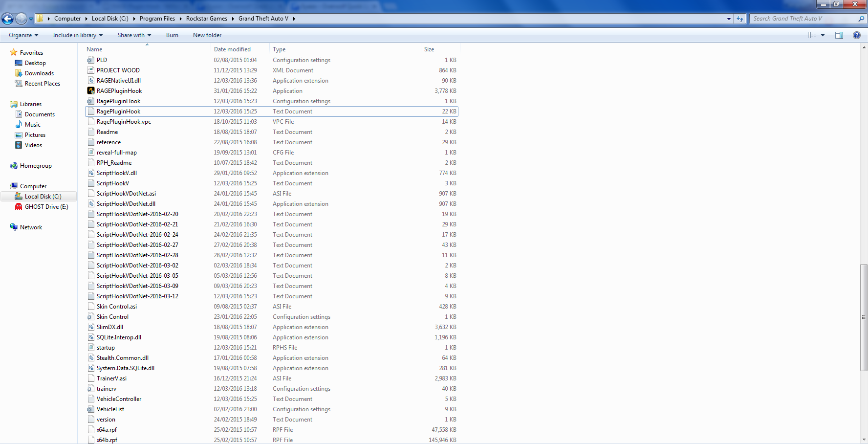Click the Recent Places icon
The height and width of the screenshot is (444, 868).
[19, 84]
